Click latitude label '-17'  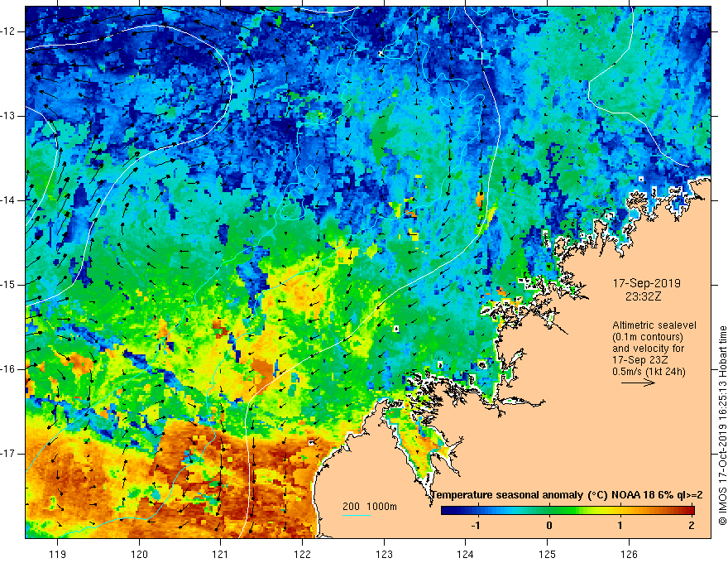click(x=9, y=454)
